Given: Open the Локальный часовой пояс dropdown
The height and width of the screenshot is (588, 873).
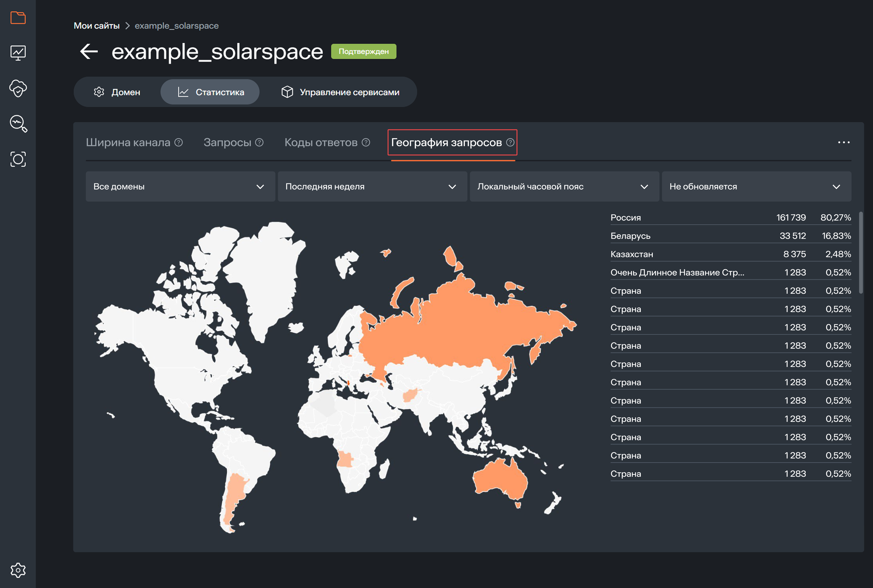Looking at the screenshot, I should tap(564, 186).
